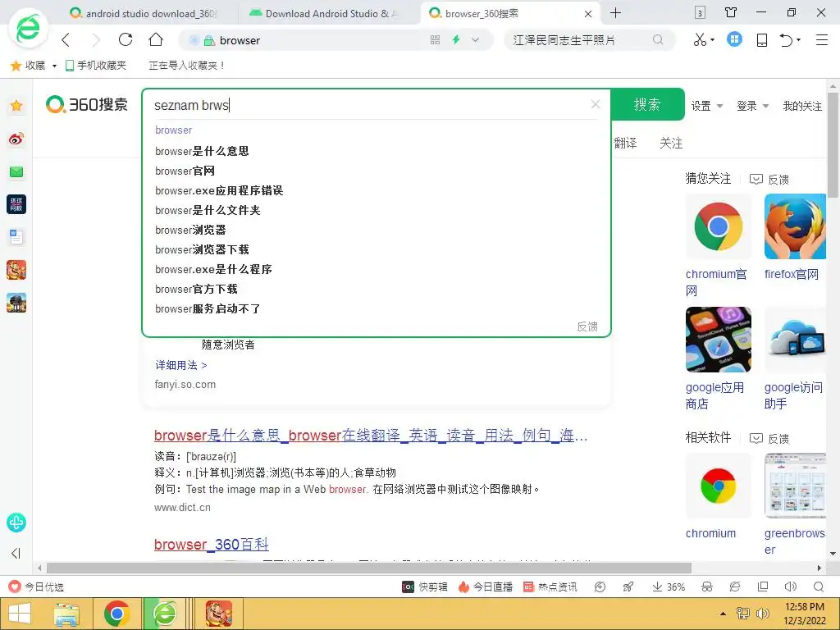Open the scissors screenshot tool
This screenshot has width=840, height=630.
(700, 39)
